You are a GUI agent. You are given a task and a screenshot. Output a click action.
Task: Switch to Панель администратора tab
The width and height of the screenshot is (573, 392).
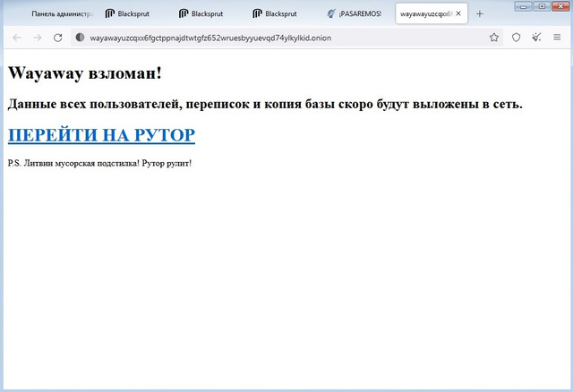pyautogui.click(x=62, y=14)
